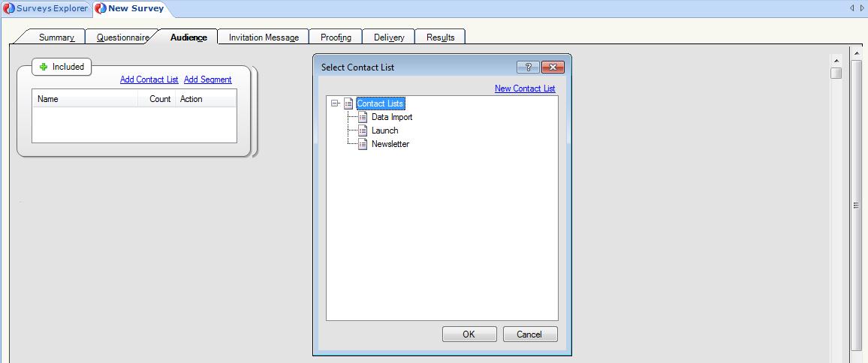Click the help question mark button in dialog
The width and height of the screenshot is (868, 363).
click(x=528, y=67)
